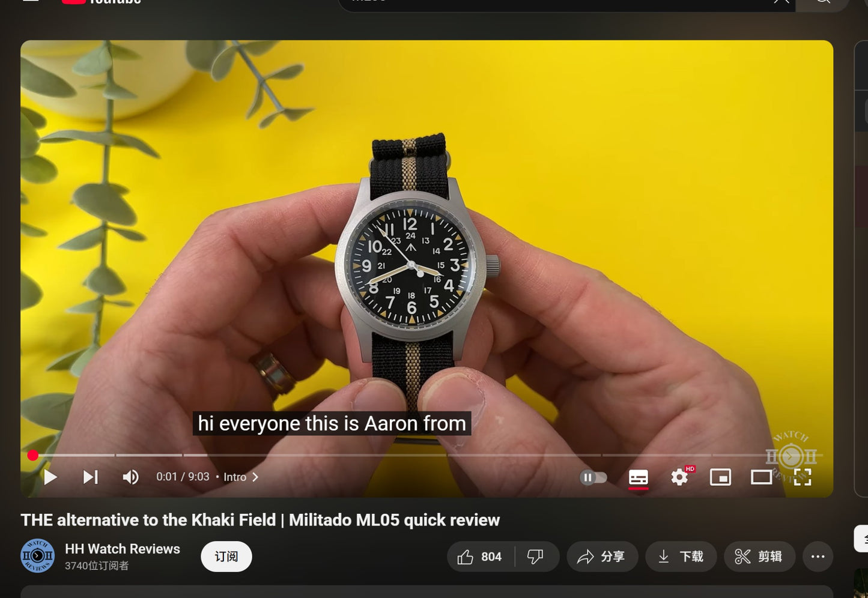Click the video progress bar scrubber
The width and height of the screenshot is (868, 598).
click(x=33, y=456)
